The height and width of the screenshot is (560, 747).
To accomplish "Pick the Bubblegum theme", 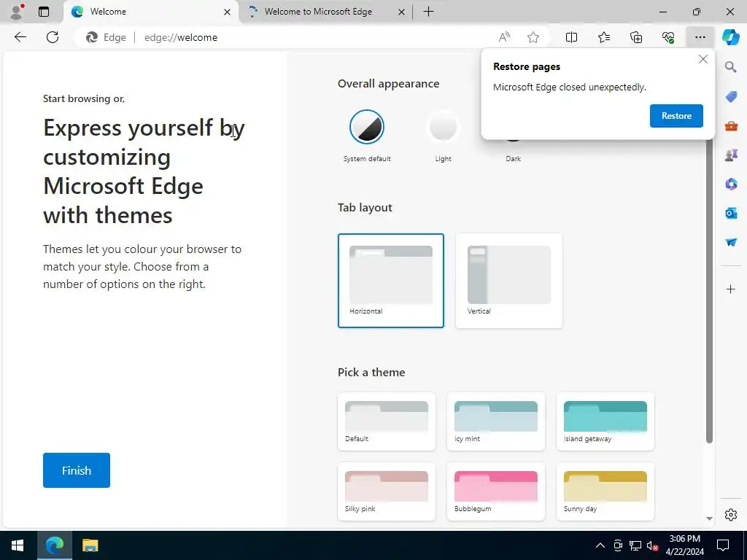I will (x=496, y=491).
